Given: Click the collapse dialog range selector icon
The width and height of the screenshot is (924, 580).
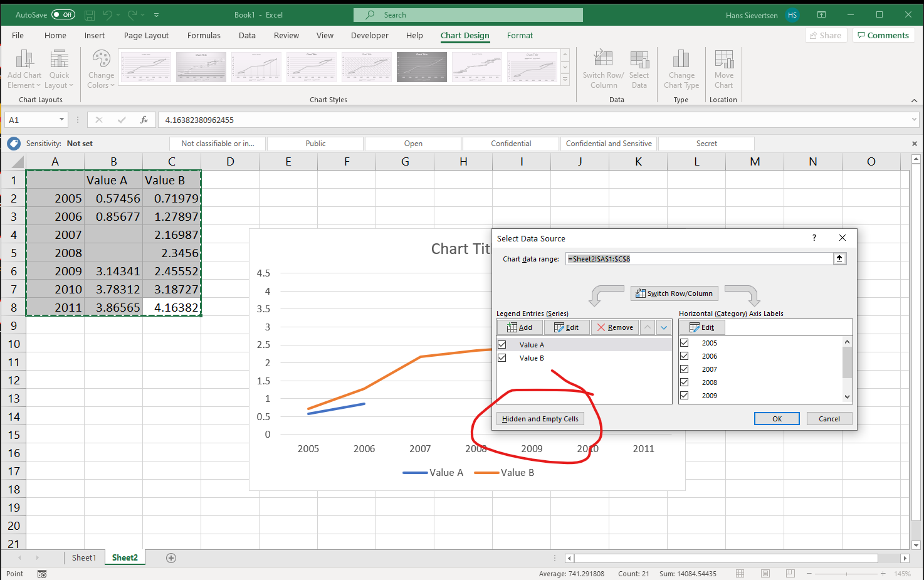Looking at the screenshot, I should click(x=839, y=258).
